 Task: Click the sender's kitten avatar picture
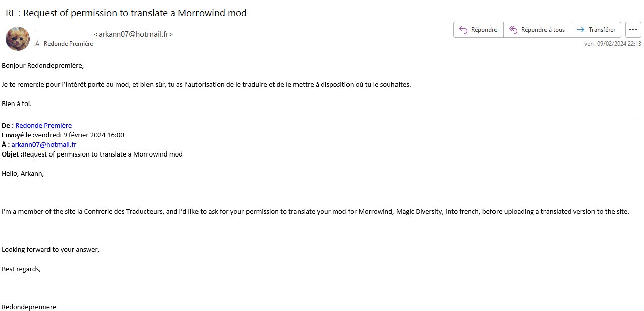(x=18, y=39)
